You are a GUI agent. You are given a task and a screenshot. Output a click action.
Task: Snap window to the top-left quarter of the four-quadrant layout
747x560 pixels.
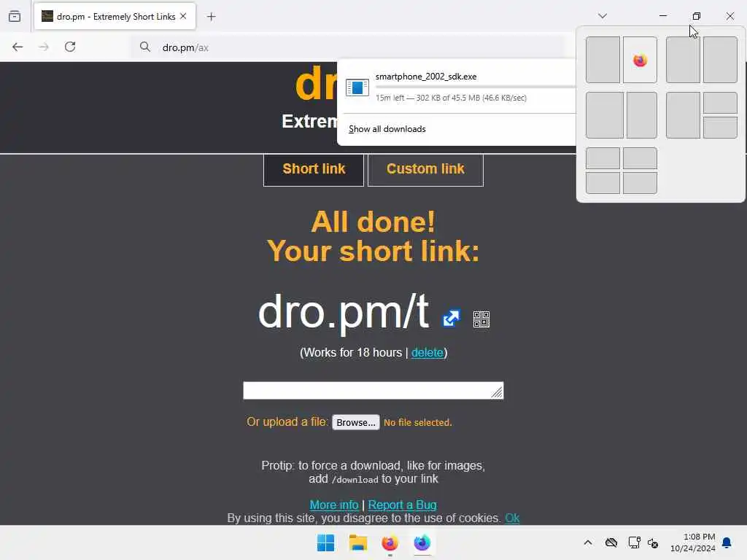point(603,158)
